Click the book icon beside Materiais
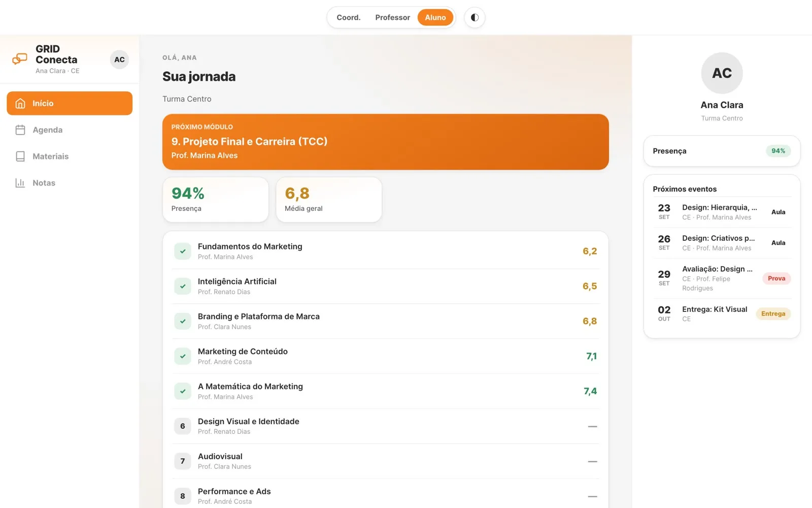The height and width of the screenshot is (508, 812). point(20,156)
